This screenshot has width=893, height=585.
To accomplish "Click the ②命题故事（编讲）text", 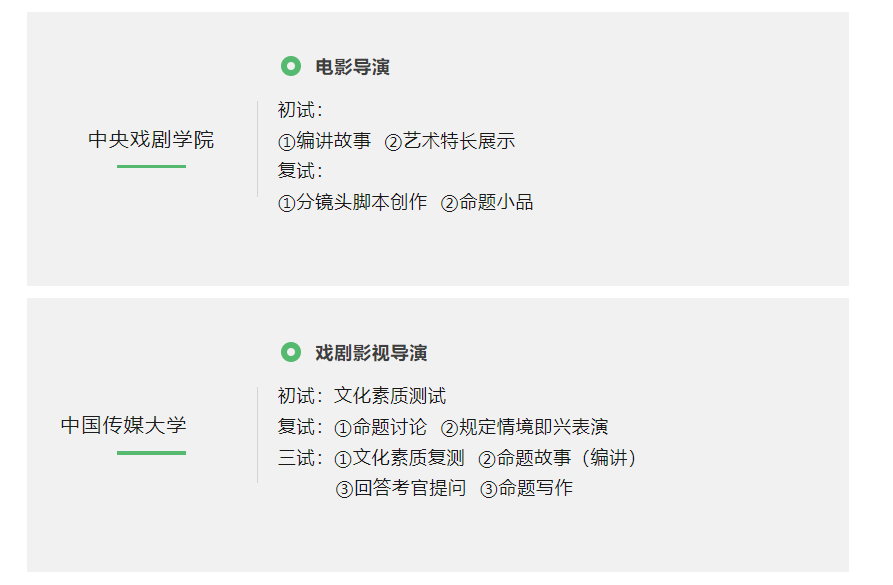I will [x=558, y=458].
